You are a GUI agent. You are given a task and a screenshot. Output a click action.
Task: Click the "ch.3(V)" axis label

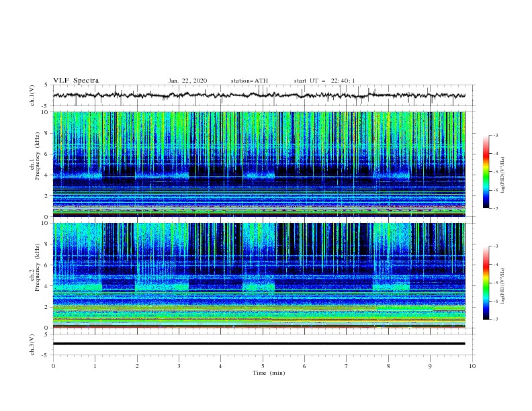pos(32,345)
